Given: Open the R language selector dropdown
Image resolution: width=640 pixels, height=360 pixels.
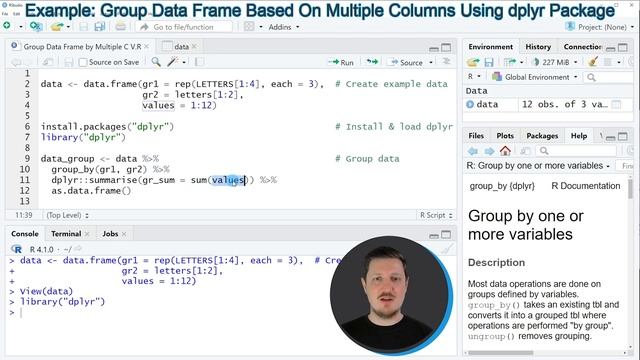Looking at the screenshot, I should coord(474,76).
